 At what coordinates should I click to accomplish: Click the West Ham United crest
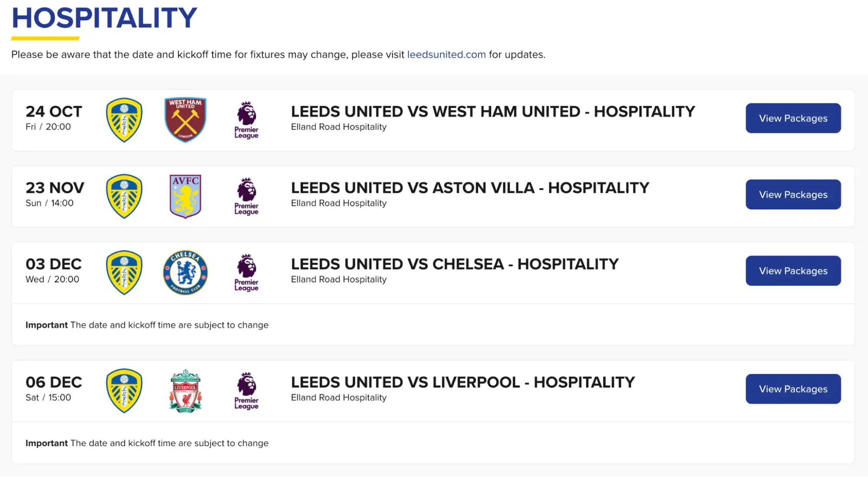point(185,120)
